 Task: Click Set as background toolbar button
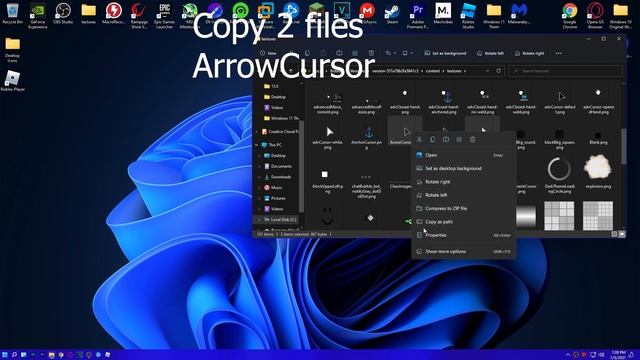[445, 53]
